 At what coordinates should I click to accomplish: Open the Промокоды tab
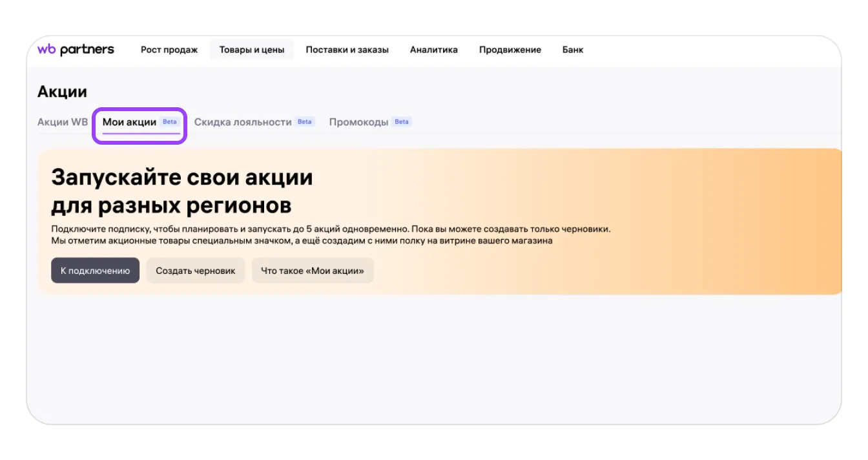(358, 122)
